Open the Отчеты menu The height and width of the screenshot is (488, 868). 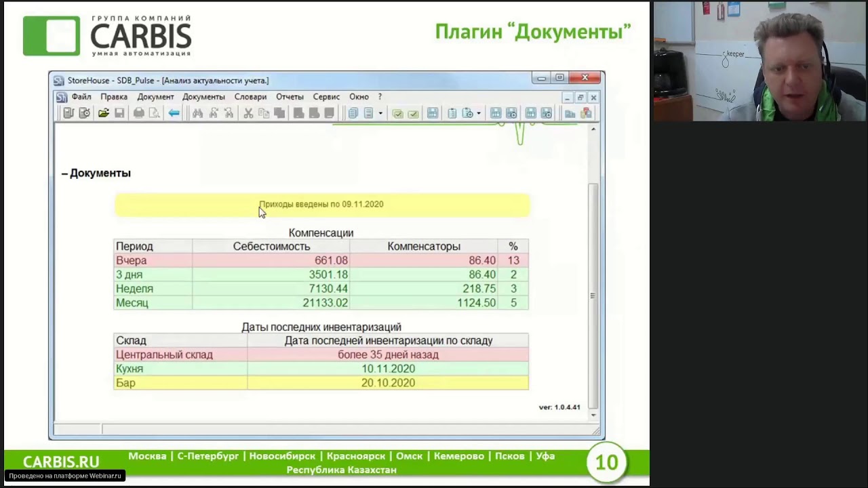coord(290,97)
